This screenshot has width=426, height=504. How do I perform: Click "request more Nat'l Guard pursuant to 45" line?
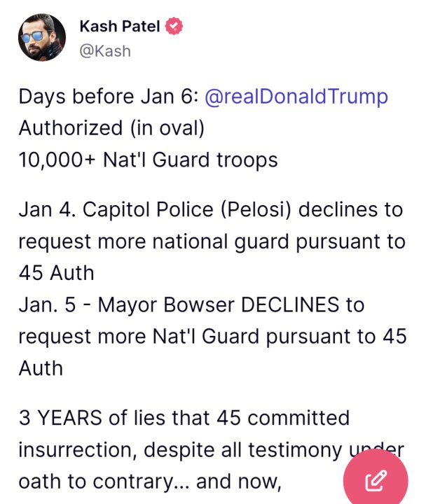(x=213, y=337)
